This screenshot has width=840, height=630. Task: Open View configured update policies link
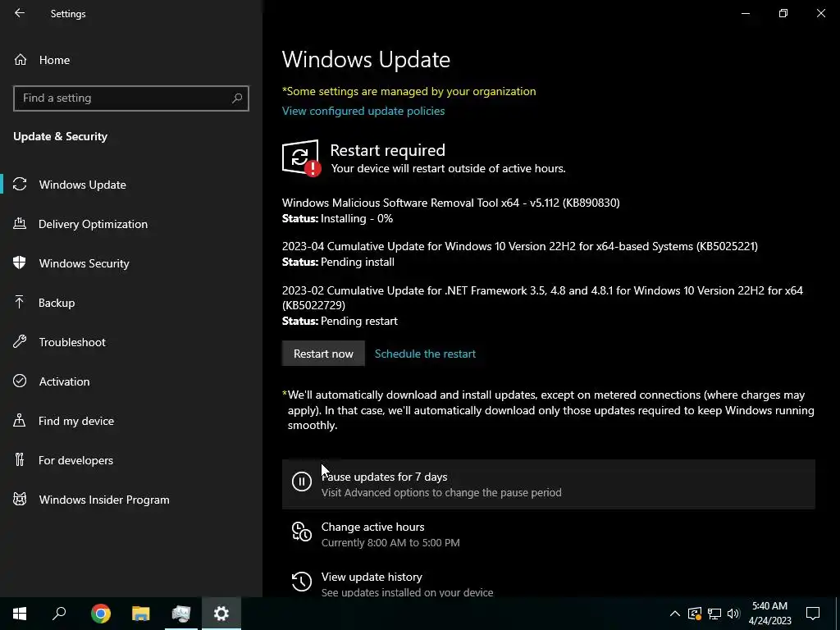point(363,111)
